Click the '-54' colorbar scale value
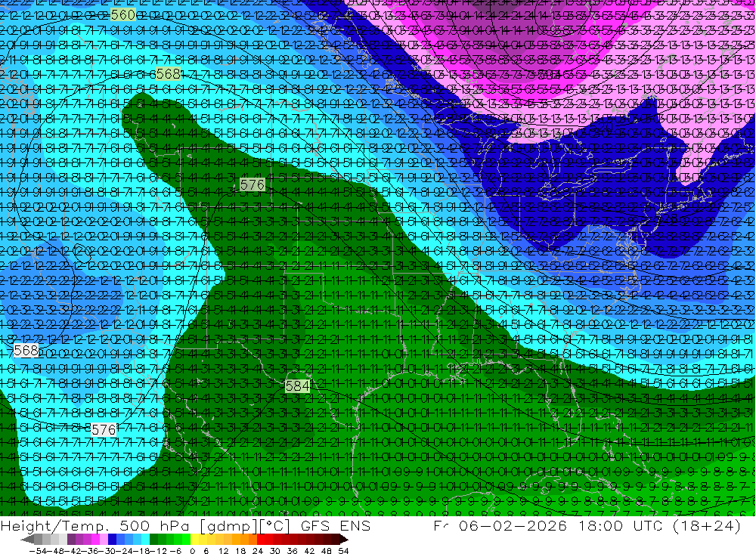 [39, 551]
